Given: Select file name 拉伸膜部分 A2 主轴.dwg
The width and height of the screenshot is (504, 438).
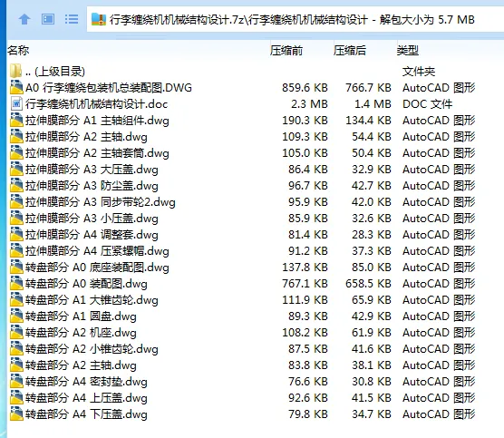Looking at the screenshot, I should (x=86, y=137).
